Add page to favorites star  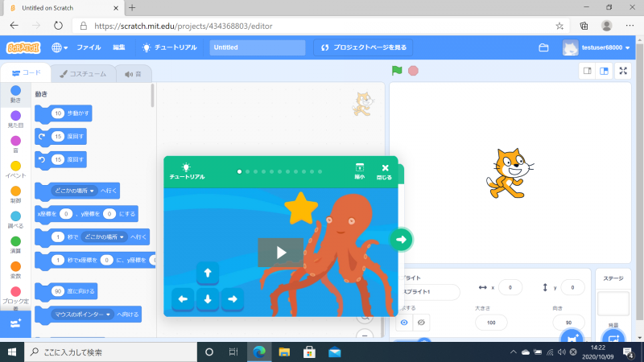tap(559, 26)
